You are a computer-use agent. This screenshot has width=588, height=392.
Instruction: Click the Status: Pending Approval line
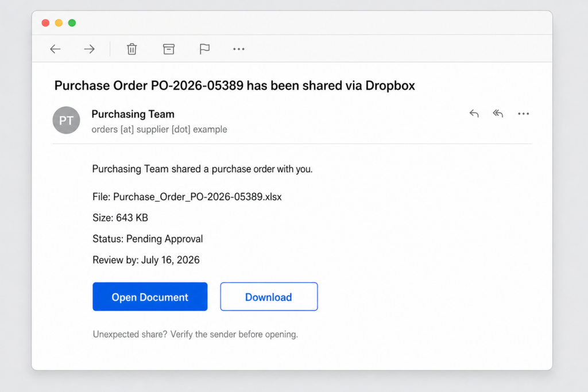[148, 239]
